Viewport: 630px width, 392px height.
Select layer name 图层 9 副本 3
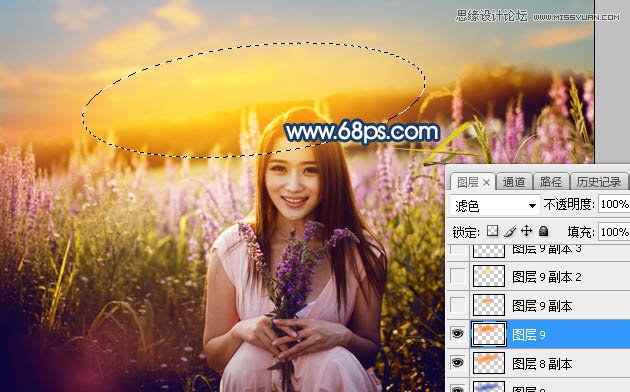547,249
